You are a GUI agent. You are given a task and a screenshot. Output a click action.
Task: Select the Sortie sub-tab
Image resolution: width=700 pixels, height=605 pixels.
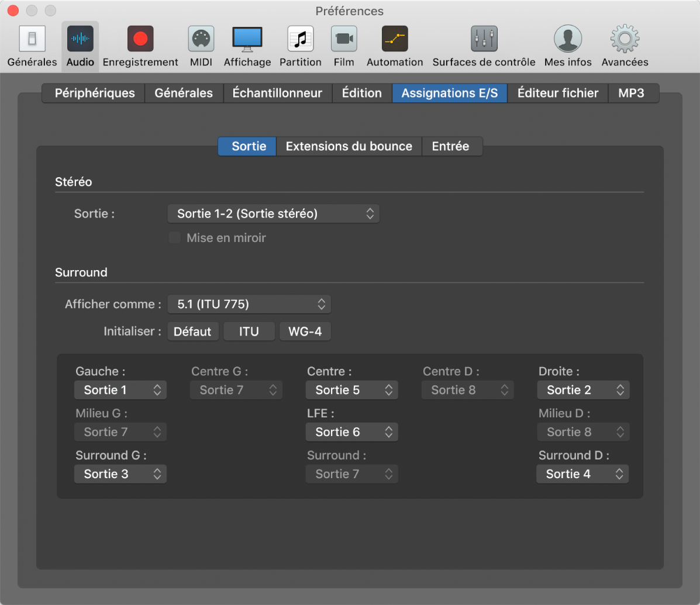pyautogui.click(x=247, y=146)
